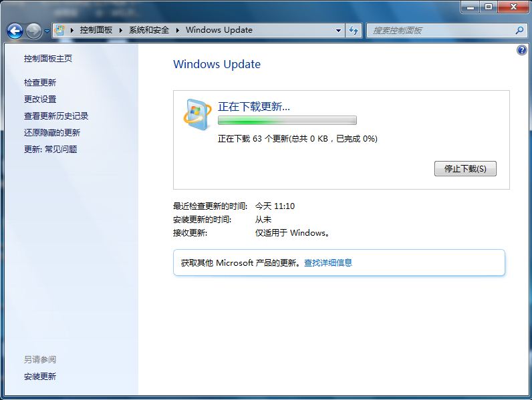Open 更改设置 in the sidebar
532x400 pixels.
pos(40,99)
